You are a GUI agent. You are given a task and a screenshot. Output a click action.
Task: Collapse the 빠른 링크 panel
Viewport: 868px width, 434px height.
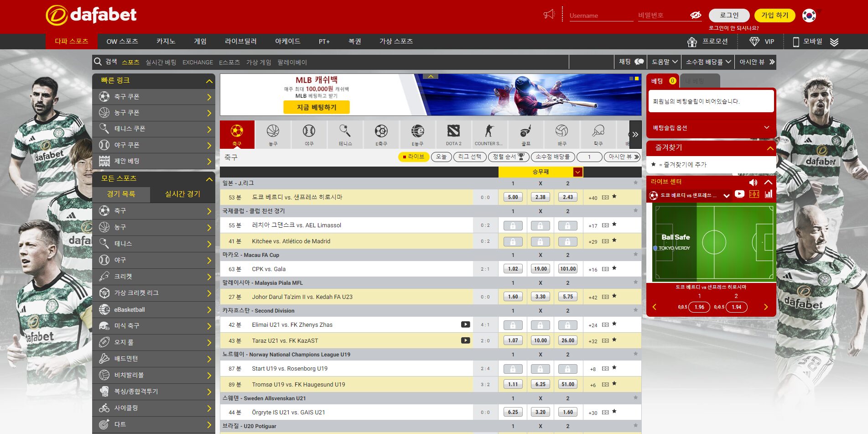tap(209, 81)
